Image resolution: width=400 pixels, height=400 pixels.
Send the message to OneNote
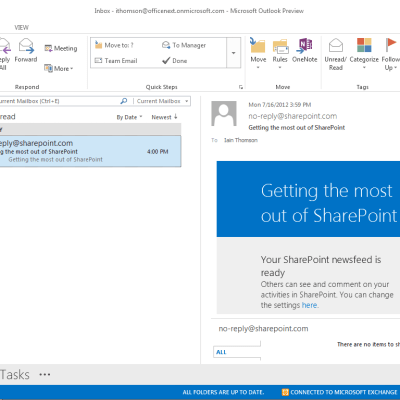(x=304, y=51)
